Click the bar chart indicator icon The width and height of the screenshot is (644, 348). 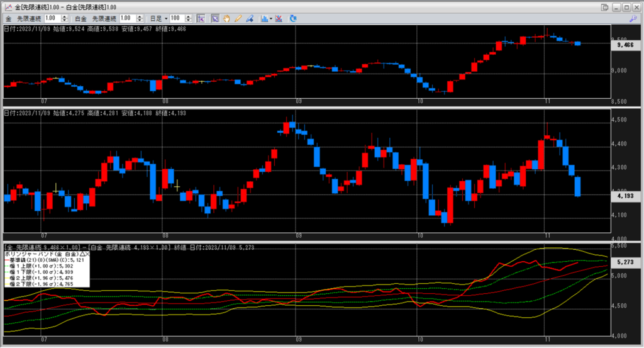click(x=264, y=19)
